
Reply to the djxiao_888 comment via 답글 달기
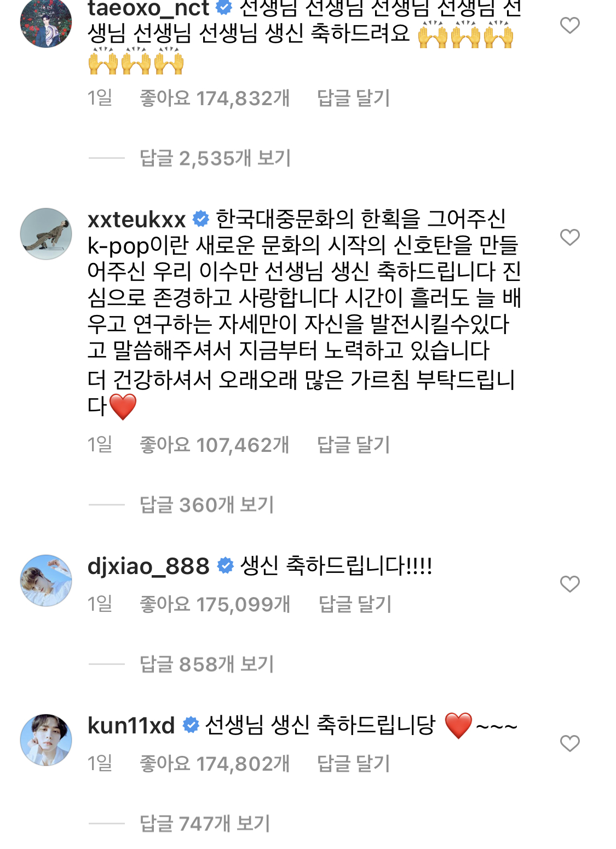[x=355, y=605]
